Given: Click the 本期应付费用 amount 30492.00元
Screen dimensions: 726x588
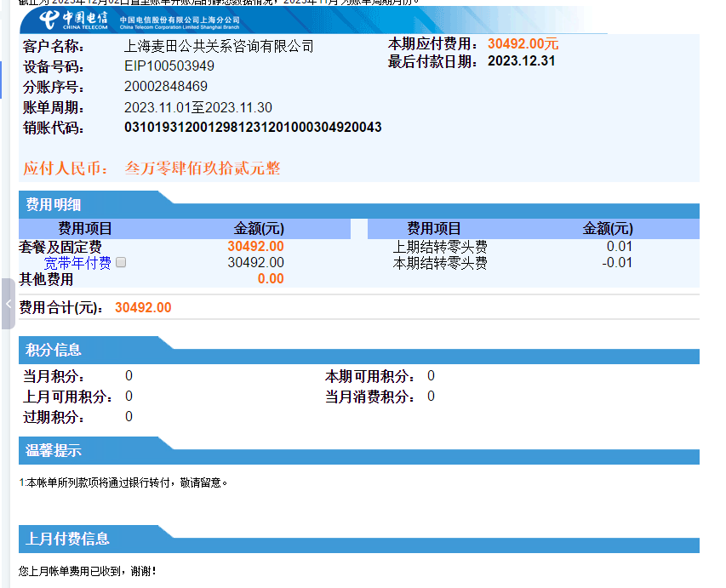Looking at the screenshot, I should 523,44.
